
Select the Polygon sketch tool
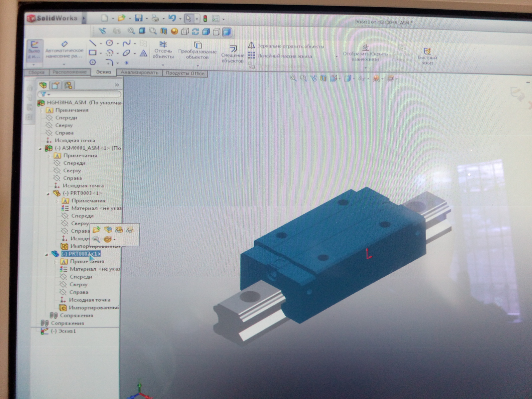93,62
